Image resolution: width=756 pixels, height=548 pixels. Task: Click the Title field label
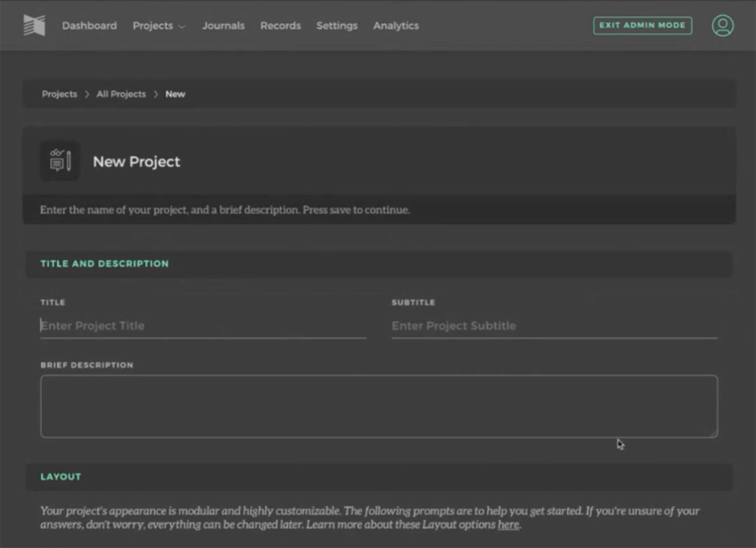coord(53,302)
